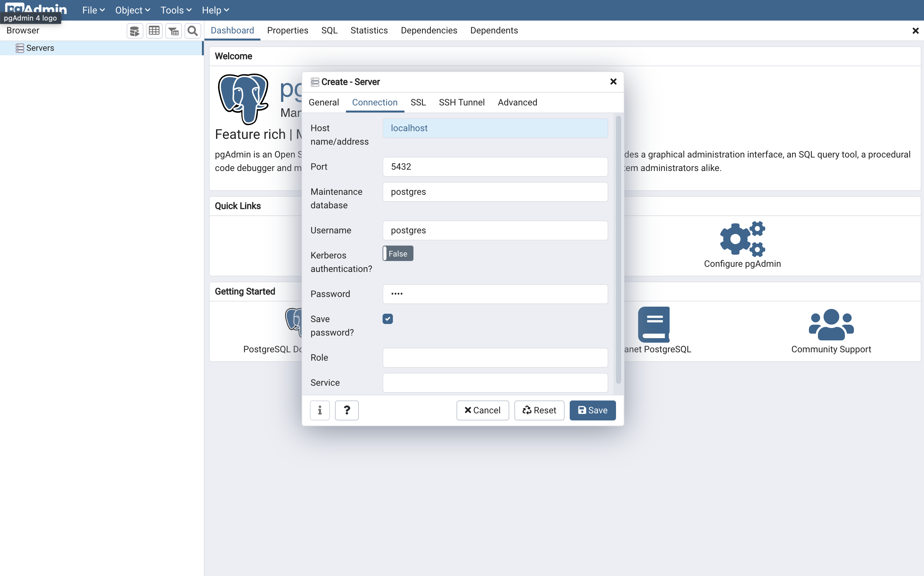Click the Servers tree icon
The height and width of the screenshot is (576, 924).
tap(20, 48)
